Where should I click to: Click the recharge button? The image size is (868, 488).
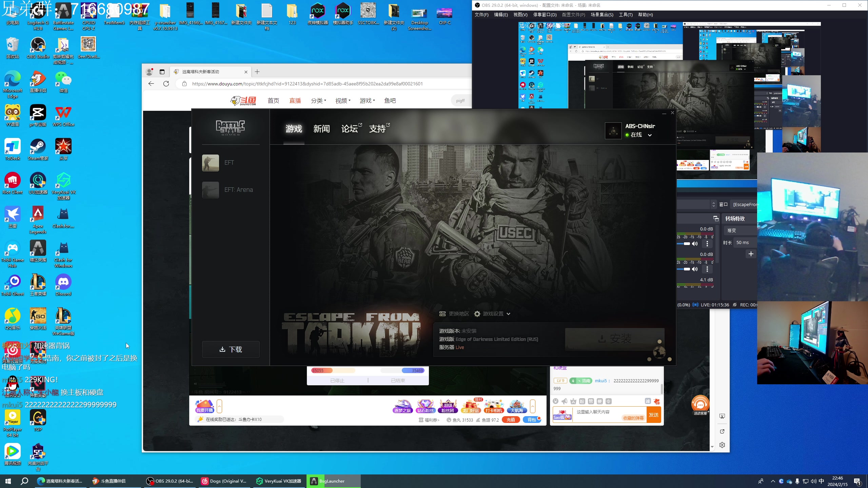tap(511, 420)
